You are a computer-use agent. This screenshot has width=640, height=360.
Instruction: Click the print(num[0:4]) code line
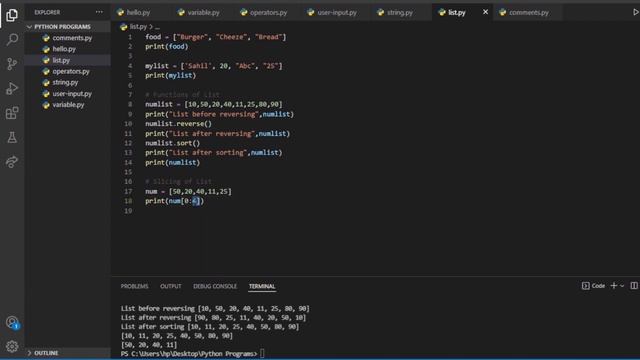coord(174,201)
